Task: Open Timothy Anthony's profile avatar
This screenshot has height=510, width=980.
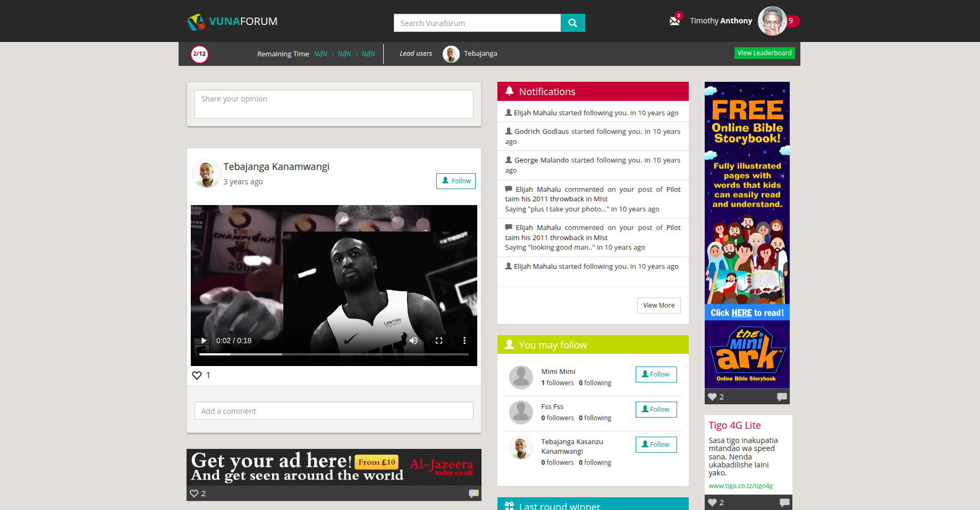Action: [772, 21]
